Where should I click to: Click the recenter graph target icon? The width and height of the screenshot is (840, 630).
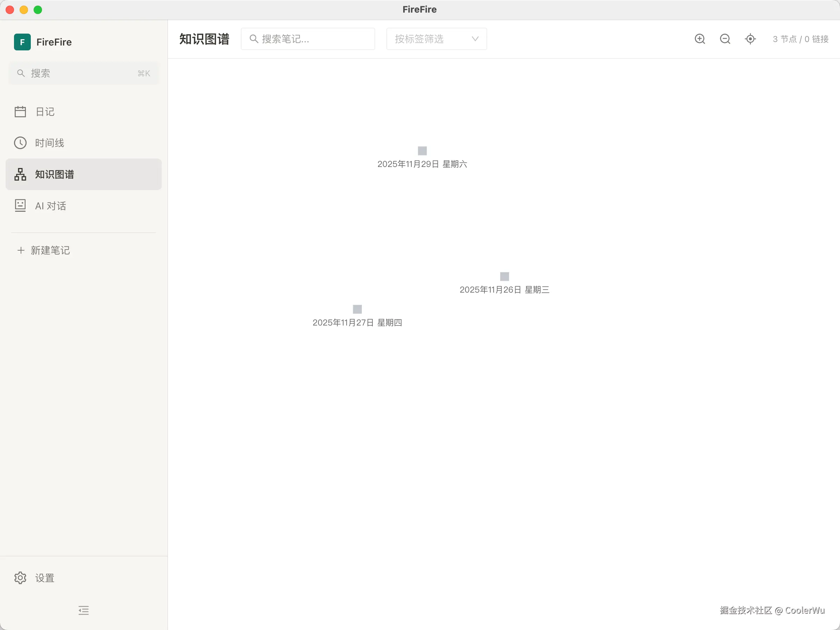pos(750,39)
